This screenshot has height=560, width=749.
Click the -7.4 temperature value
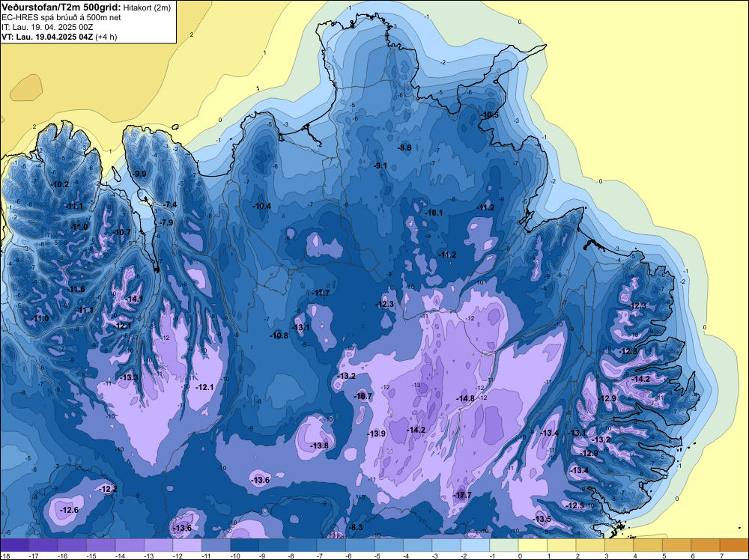(x=169, y=205)
